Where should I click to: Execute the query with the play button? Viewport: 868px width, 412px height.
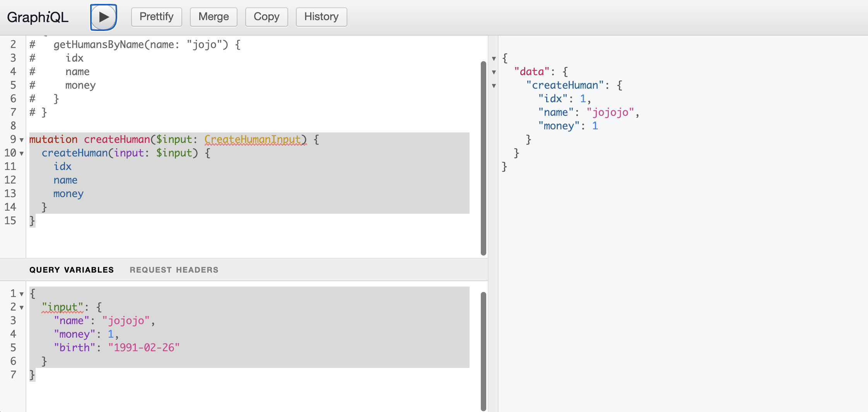103,17
